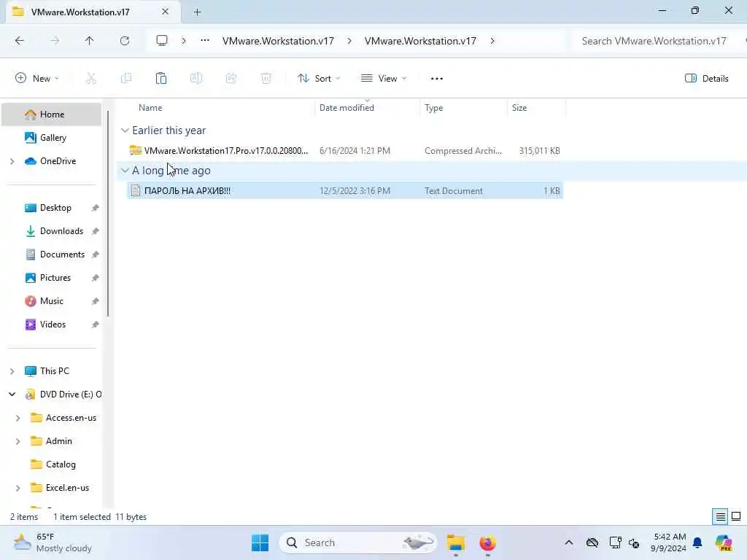The width and height of the screenshot is (747, 560).
Task: Click the Copy toolbar icon
Action: 125,78
